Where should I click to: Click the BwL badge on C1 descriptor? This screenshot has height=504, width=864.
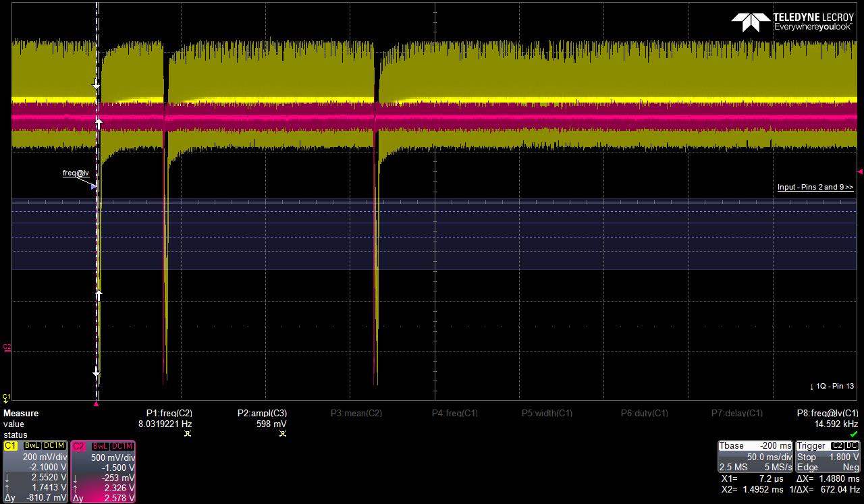click(x=32, y=446)
